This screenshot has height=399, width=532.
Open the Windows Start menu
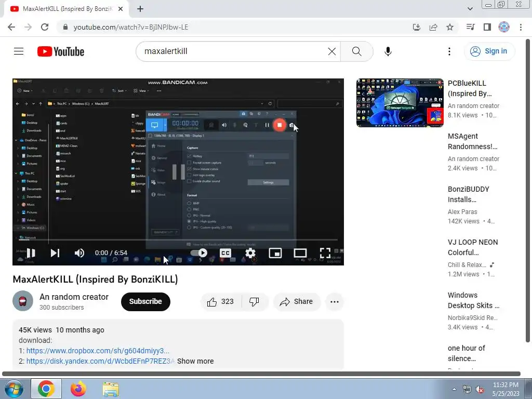(x=14, y=389)
